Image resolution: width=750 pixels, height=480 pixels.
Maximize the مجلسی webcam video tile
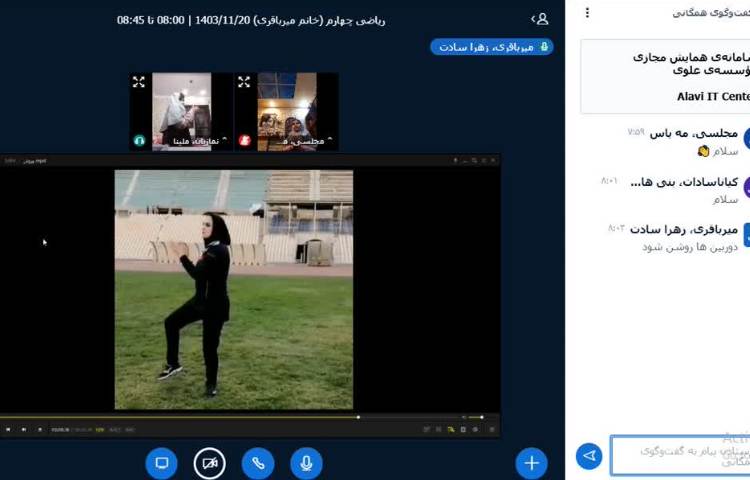(x=244, y=82)
